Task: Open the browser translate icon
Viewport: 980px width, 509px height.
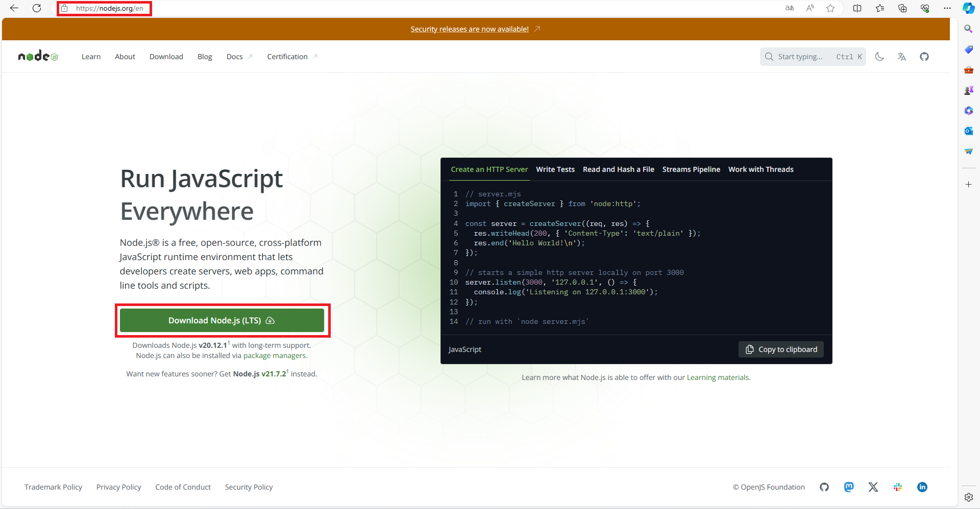Action: (x=790, y=8)
